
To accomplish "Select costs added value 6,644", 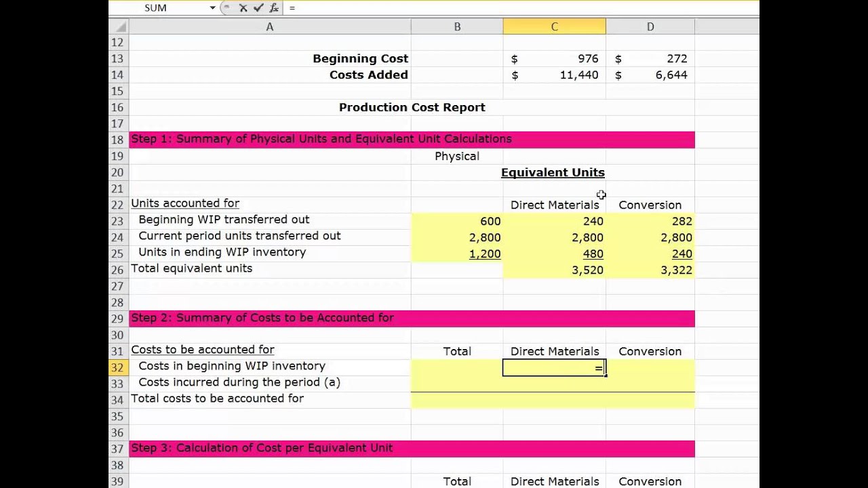I will pyautogui.click(x=650, y=75).
